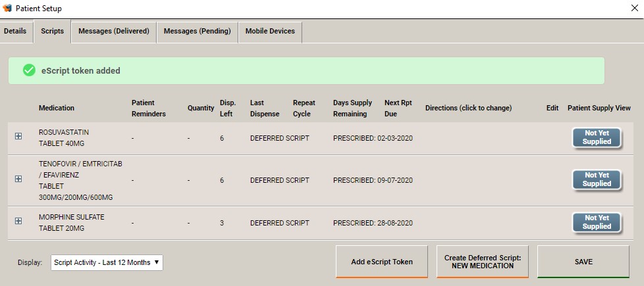The image size is (644, 286).
Task: Click the Add eScript Token button
Action: (382, 262)
